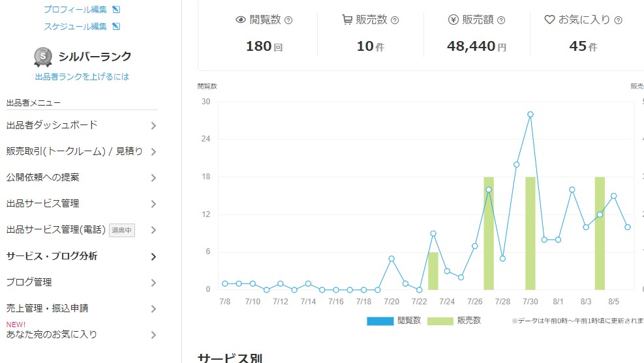Screen dimensions: 644x363
Task: Open プロフィール編集 link
Action: click(75, 9)
